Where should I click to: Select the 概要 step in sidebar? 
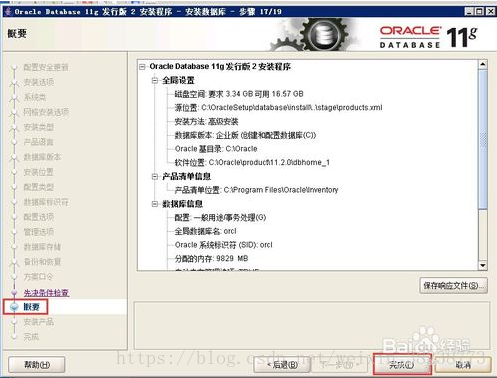pyautogui.click(x=31, y=307)
